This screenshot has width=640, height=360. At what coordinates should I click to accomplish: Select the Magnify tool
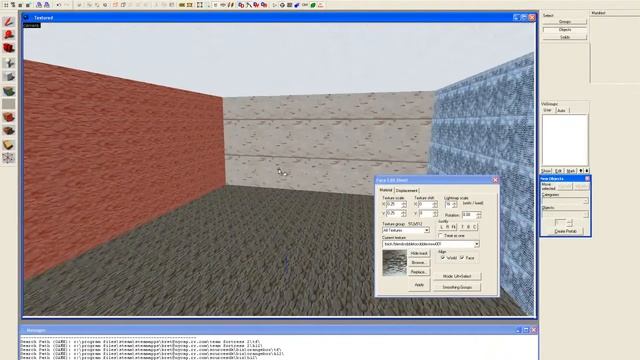click(9, 34)
